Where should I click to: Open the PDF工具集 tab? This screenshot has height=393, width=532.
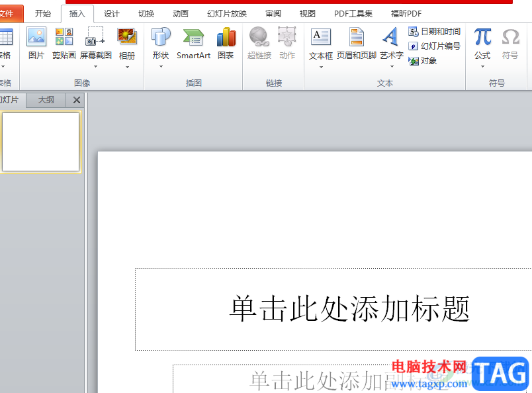coord(353,14)
